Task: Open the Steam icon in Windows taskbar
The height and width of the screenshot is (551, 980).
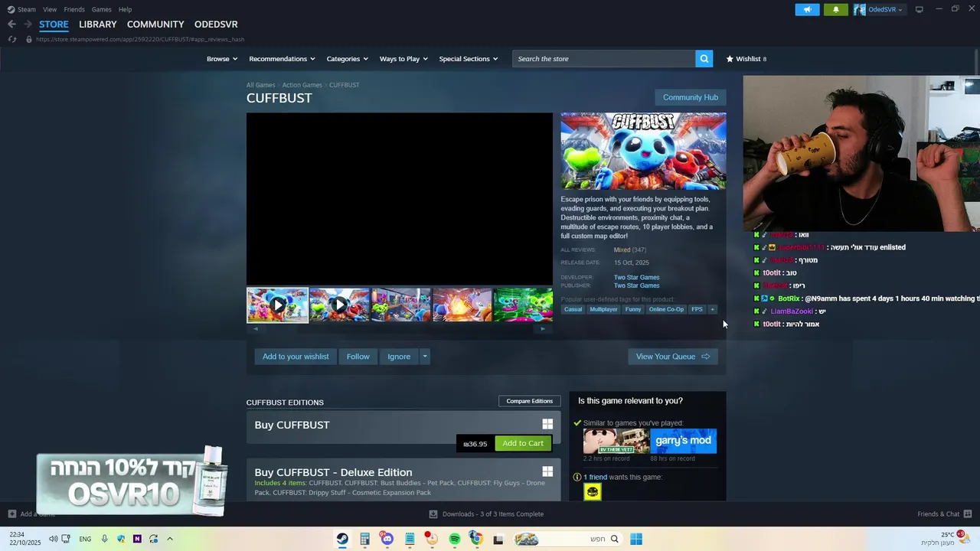Action: 342,539
